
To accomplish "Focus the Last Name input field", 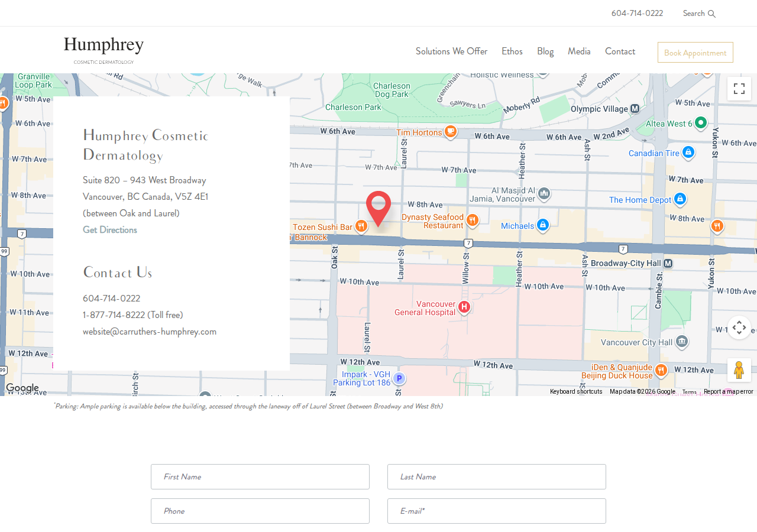I will (x=497, y=476).
